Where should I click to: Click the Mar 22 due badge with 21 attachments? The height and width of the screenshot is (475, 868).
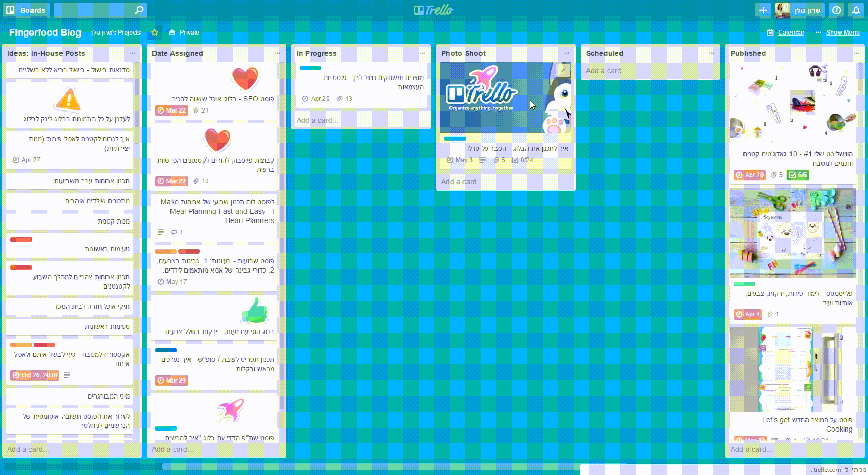coord(172,110)
